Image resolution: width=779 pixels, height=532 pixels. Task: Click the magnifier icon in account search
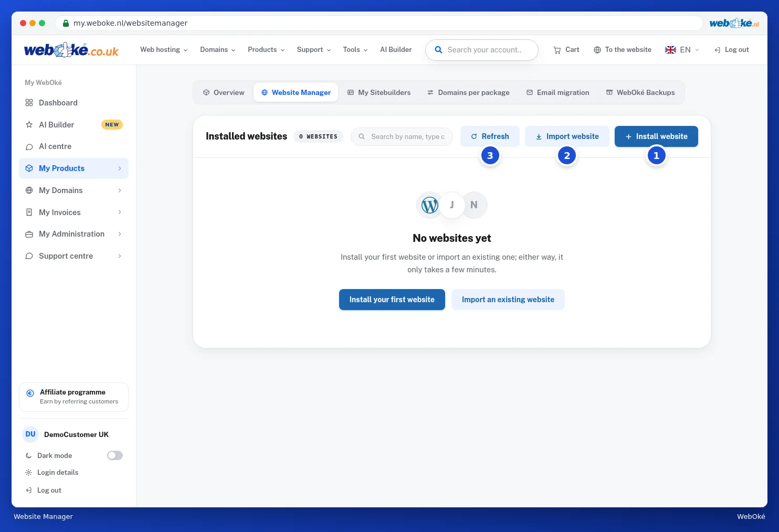click(x=438, y=50)
